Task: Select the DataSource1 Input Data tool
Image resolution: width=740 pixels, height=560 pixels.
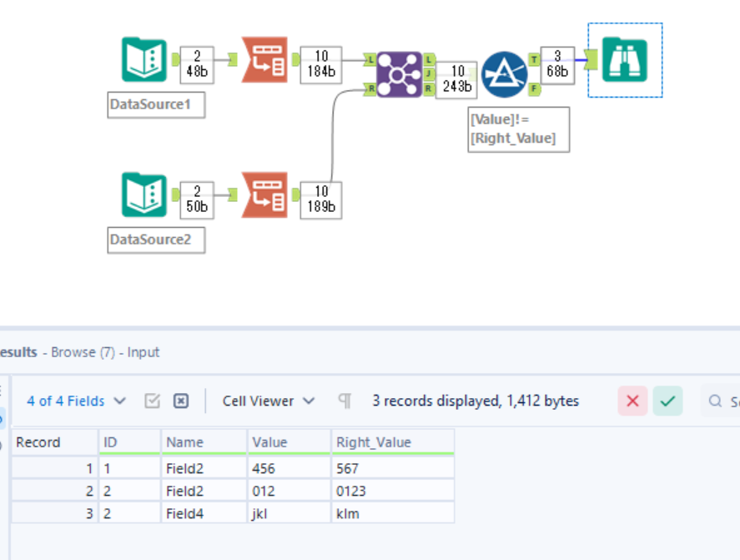Action: (145, 58)
